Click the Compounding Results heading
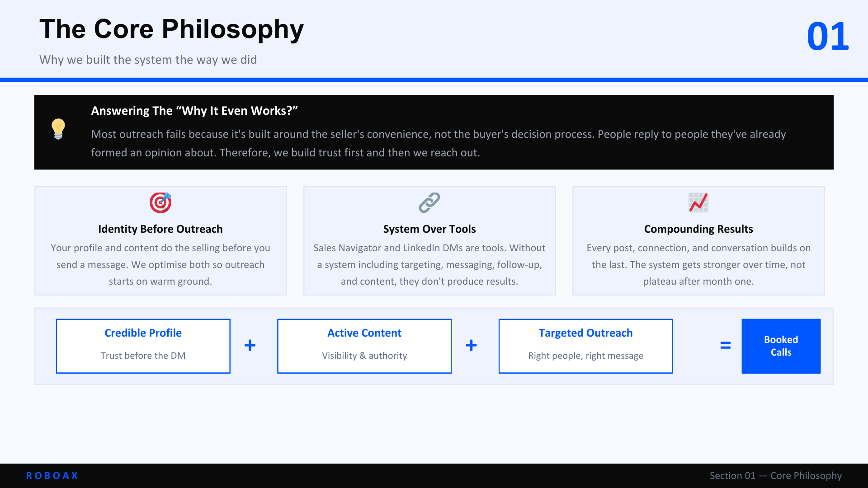Viewport: 868px width, 488px height. click(698, 229)
